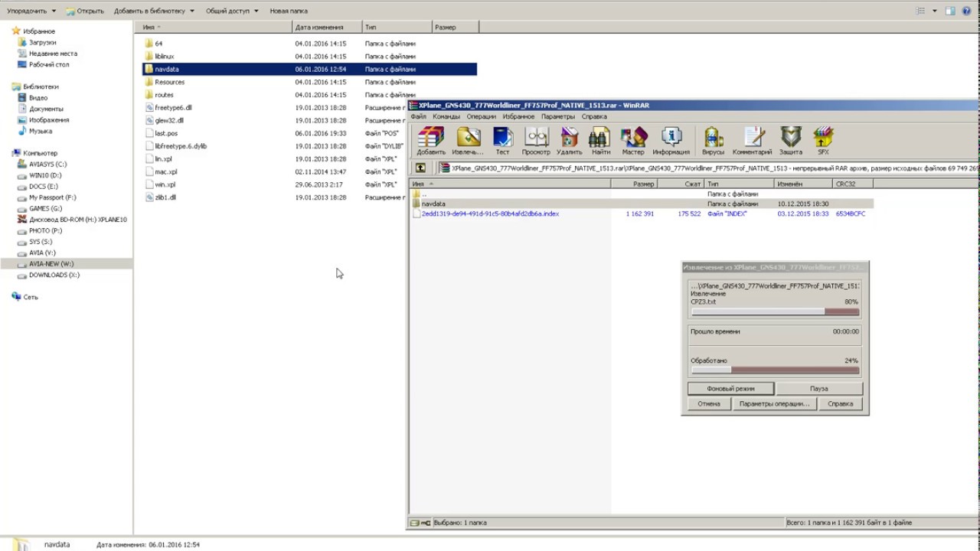Open the WinRAR Избранное menu
This screenshot has height=551, width=980.
pos(518,116)
